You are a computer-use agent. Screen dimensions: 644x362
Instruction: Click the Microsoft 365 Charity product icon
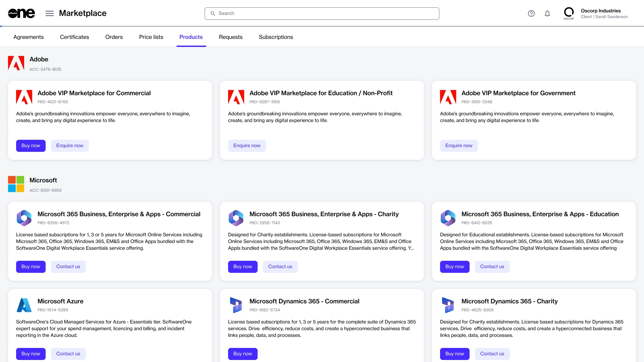pos(236,218)
